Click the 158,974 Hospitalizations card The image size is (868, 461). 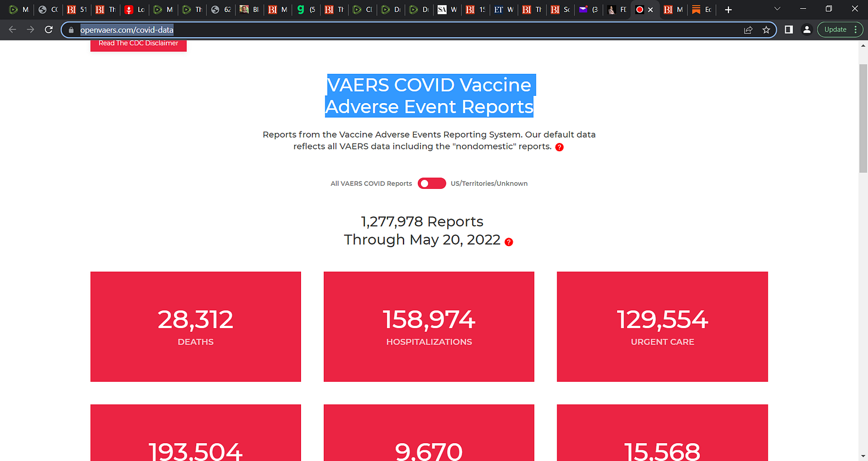coord(429,326)
